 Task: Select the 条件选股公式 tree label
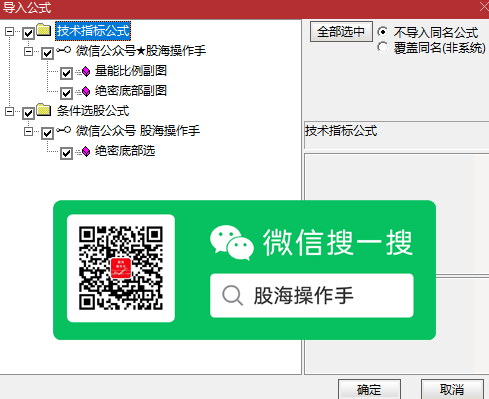[93, 111]
